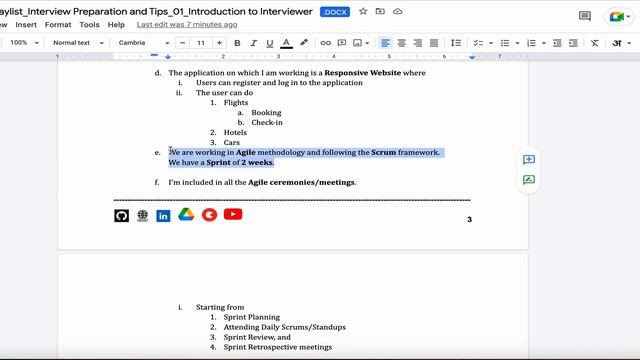This screenshot has height=360, width=640.
Task: Apply numbered list
Action: coord(531,43)
